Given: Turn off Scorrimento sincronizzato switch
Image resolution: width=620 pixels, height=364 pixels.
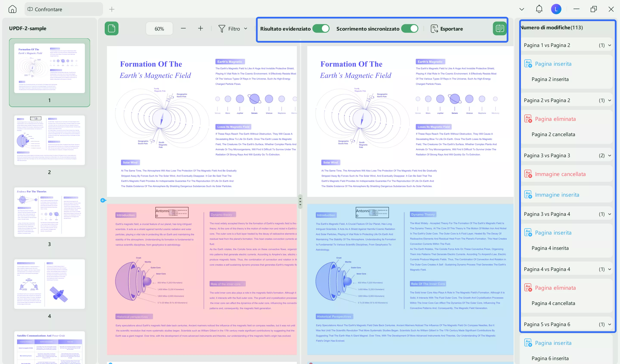Looking at the screenshot, I should coord(410,28).
